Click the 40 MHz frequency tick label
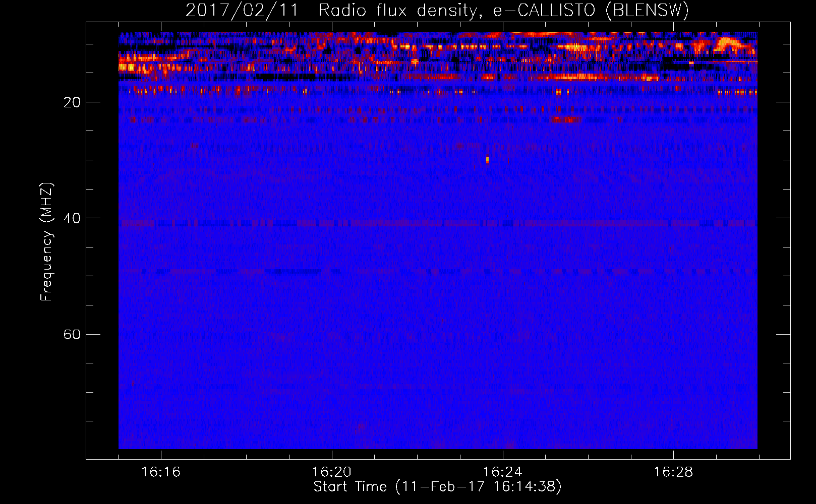816x504 pixels. pos(72,218)
